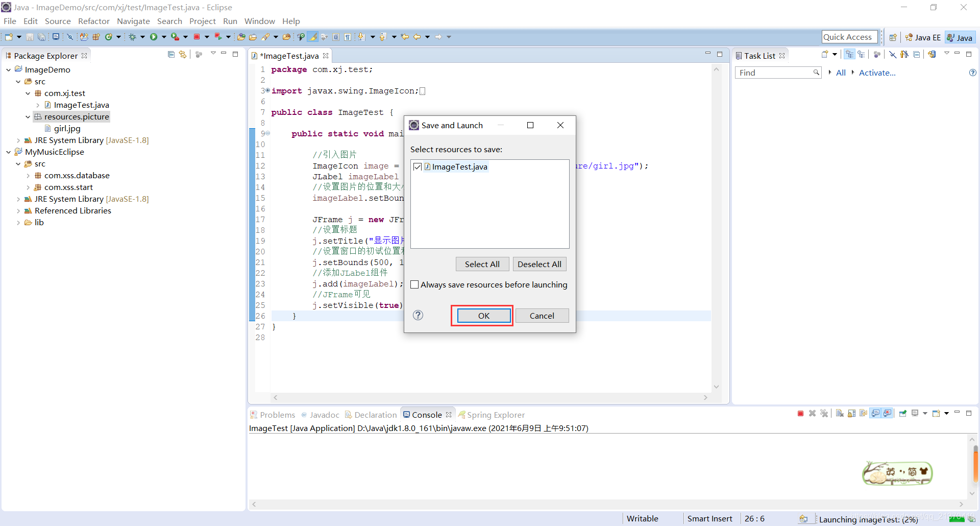Viewport: 980px width, 526px height.
Task: Click the Console vertical scrollbar thumb
Action: click(975, 463)
